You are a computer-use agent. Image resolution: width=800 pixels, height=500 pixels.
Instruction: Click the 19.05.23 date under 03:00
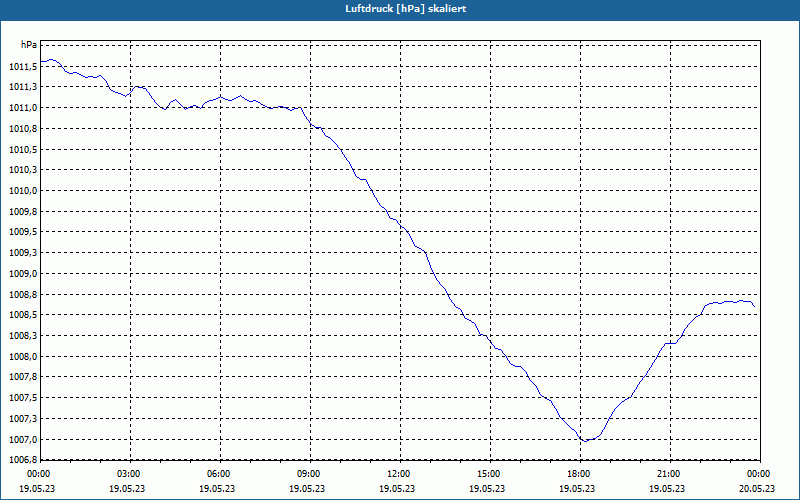[128, 489]
